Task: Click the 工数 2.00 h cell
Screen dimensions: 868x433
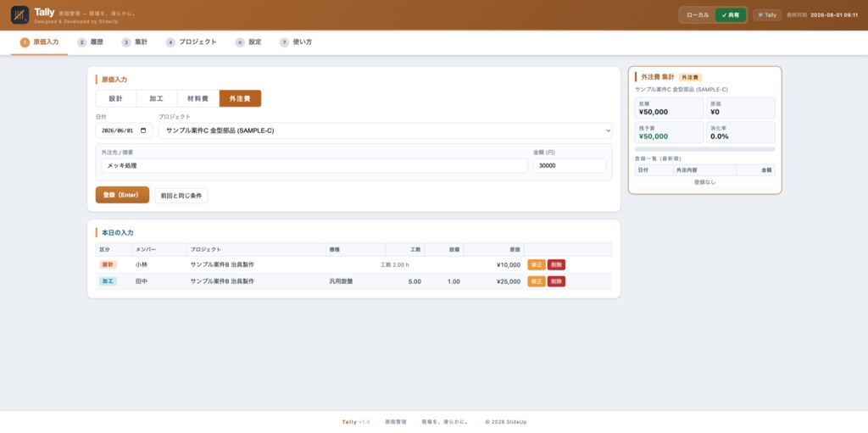Action: click(395, 264)
